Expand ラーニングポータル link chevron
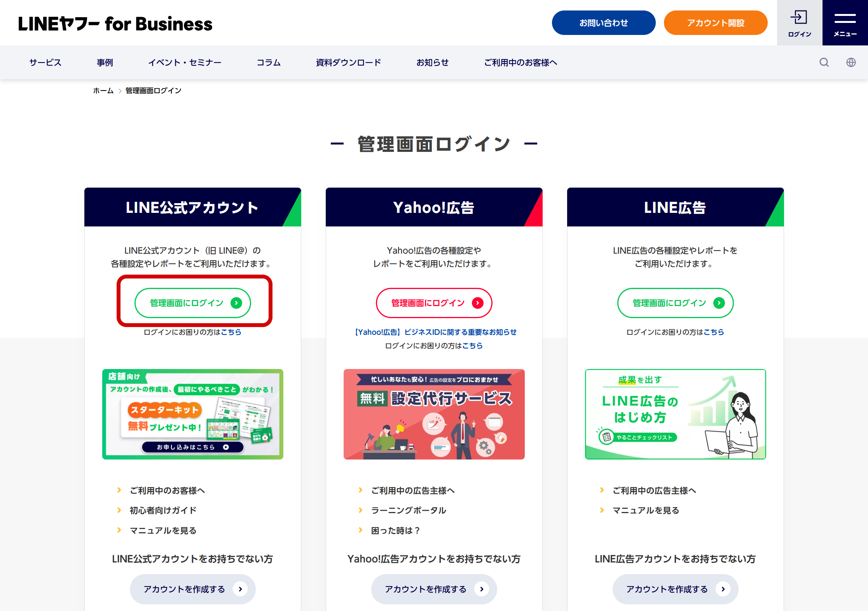 (x=361, y=510)
